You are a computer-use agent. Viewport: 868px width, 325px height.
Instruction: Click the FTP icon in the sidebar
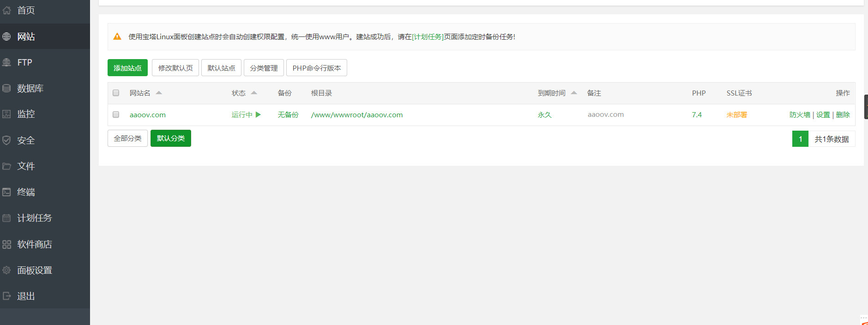tap(6, 62)
